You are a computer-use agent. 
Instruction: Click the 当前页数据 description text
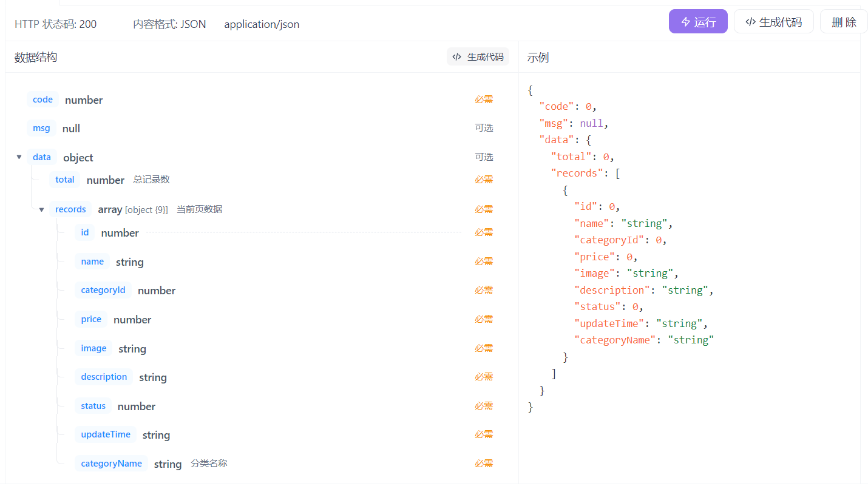tap(199, 209)
